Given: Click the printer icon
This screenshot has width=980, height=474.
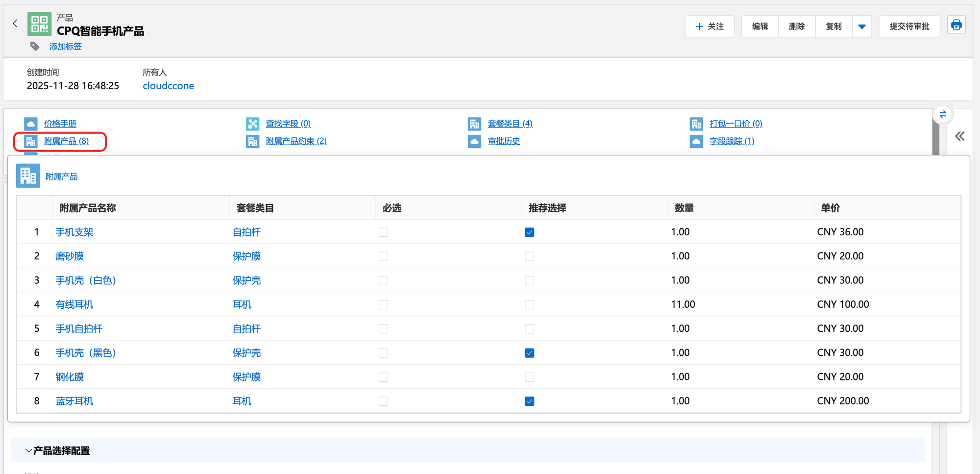Looking at the screenshot, I should point(956,25).
